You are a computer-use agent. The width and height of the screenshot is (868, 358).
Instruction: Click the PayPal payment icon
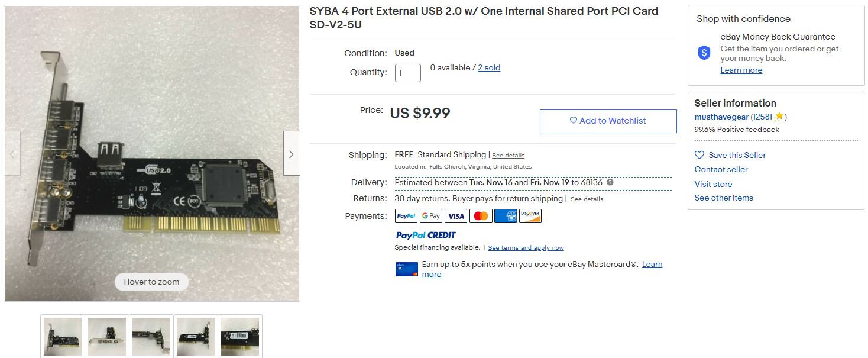click(406, 216)
